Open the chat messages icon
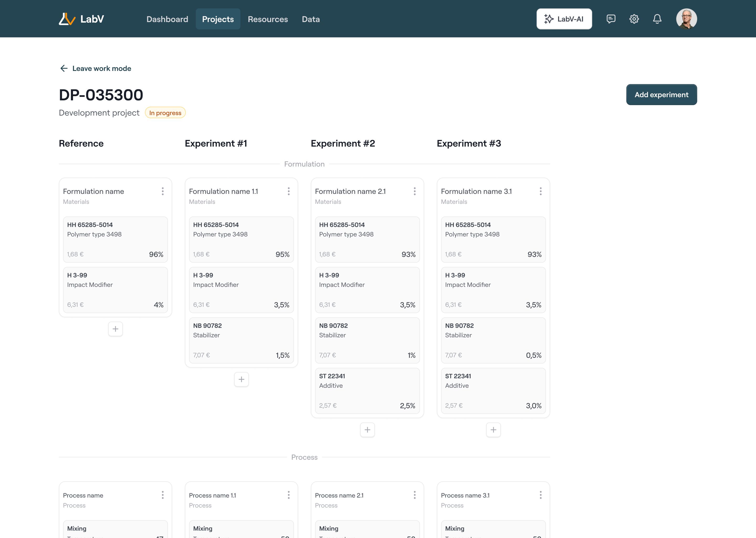 click(611, 19)
